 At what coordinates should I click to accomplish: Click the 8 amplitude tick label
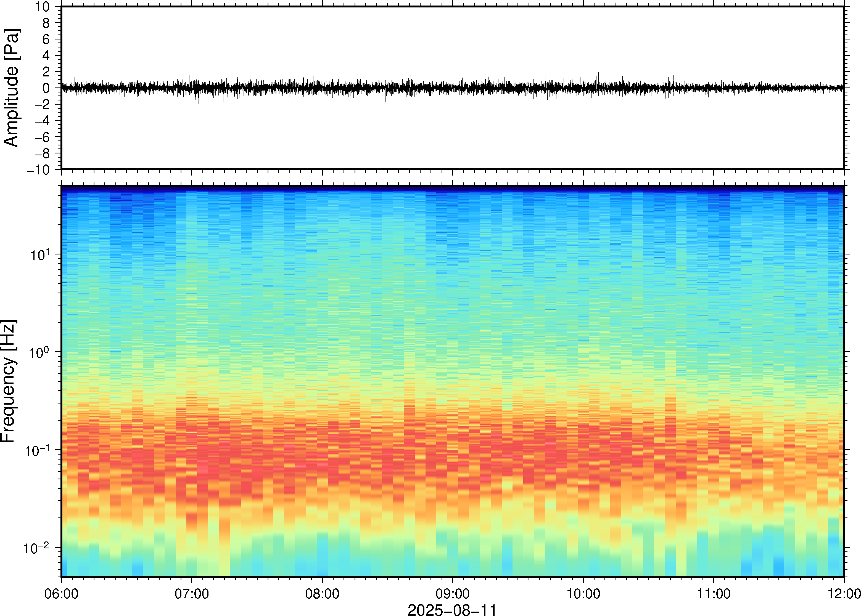tap(46, 23)
